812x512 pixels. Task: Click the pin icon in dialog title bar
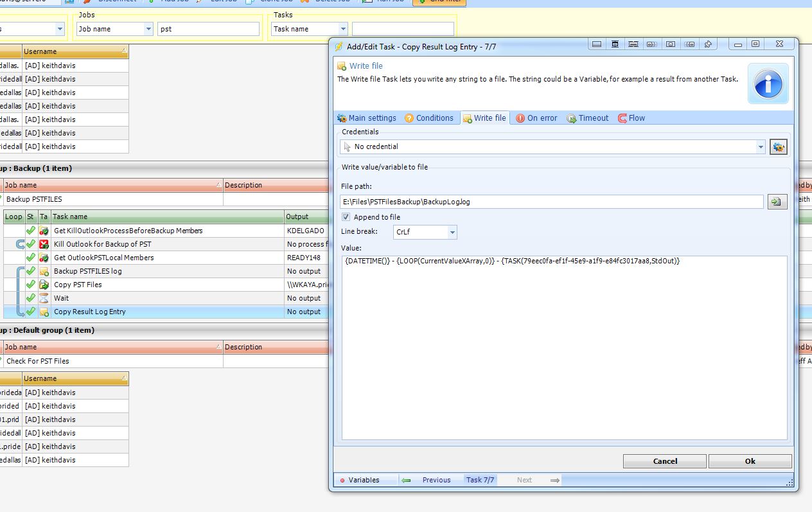coord(708,44)
